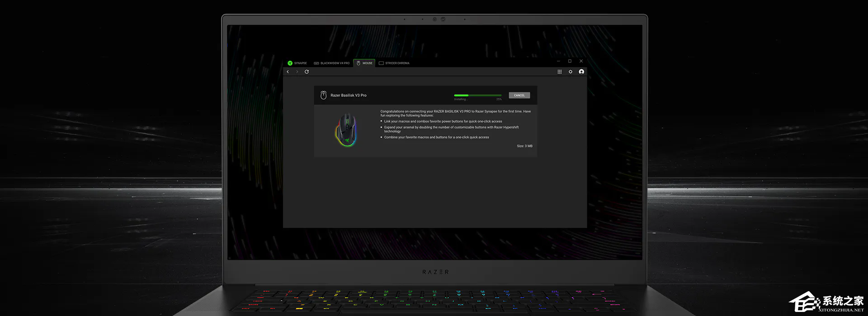Click the installation progress bar
Viewport: 868px width, 316px height.
pyautogui.click(x=478, y=95)
